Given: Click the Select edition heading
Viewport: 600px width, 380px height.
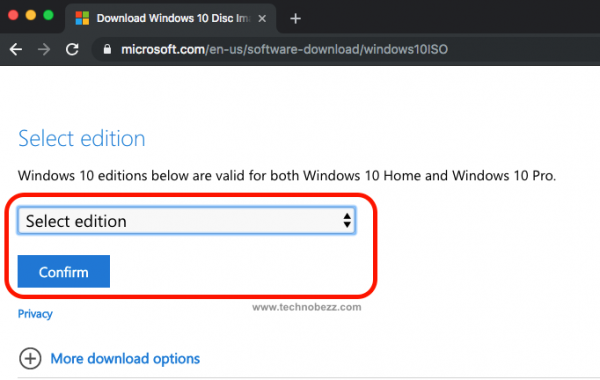Looking at the screenshot, I should 82,138.
